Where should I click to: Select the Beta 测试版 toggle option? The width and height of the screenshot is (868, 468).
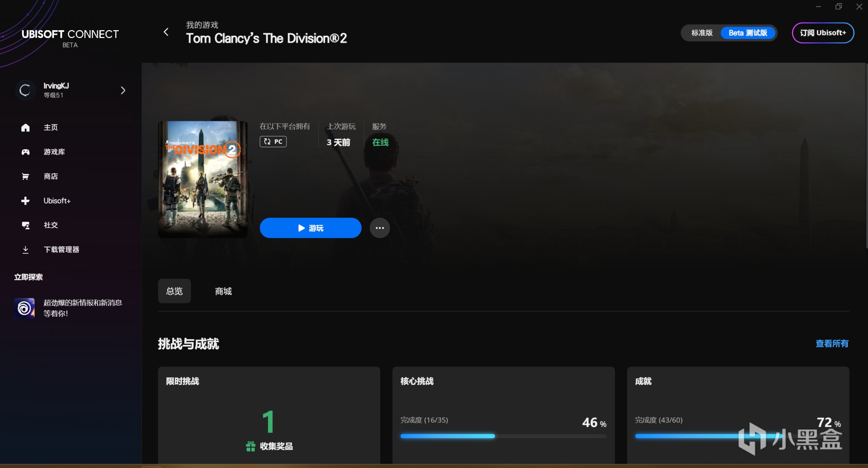(x=747, y=33)
